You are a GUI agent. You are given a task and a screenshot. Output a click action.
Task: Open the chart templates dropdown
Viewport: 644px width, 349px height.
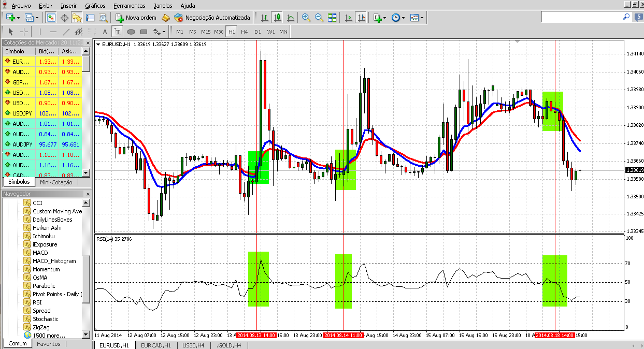[x=417, y=18]
